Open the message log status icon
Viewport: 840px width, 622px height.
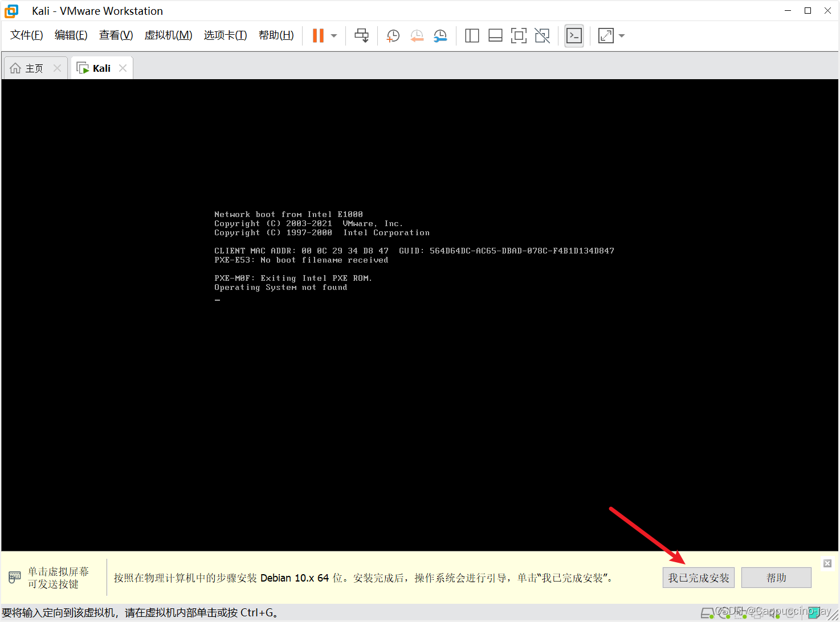[x=814, y=613]
